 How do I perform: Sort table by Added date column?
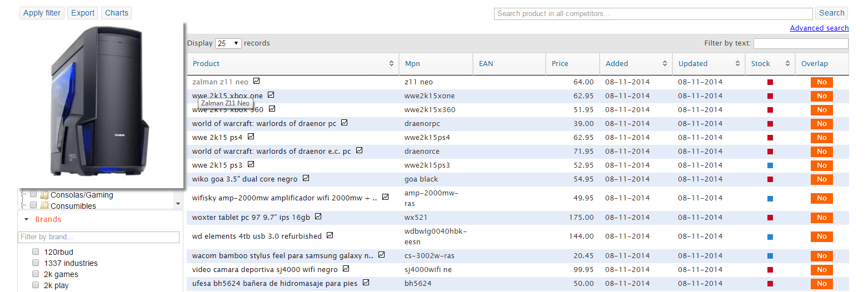click(636, 64)
